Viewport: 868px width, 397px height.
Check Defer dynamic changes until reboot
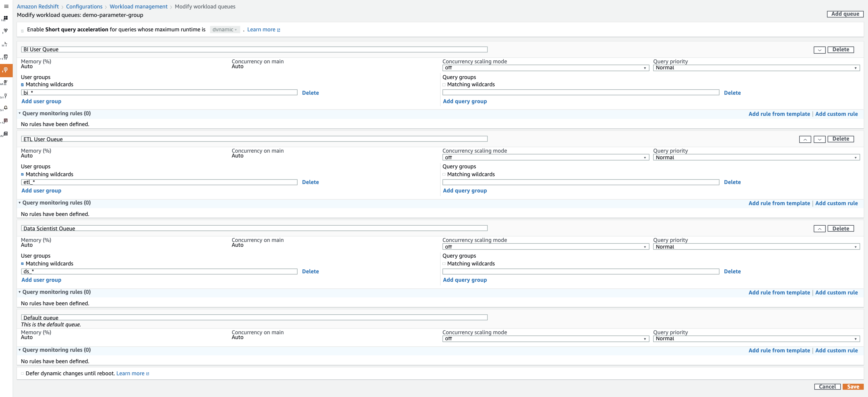23,373
